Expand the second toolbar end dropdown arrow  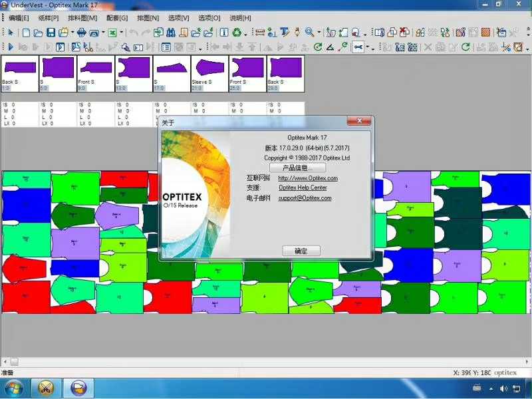click(x=527, y=48)
